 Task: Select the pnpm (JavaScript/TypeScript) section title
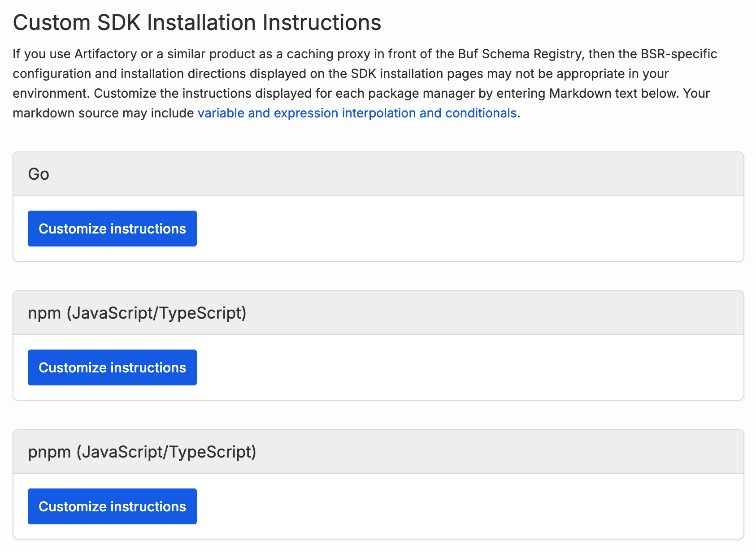tap(143, 452)
